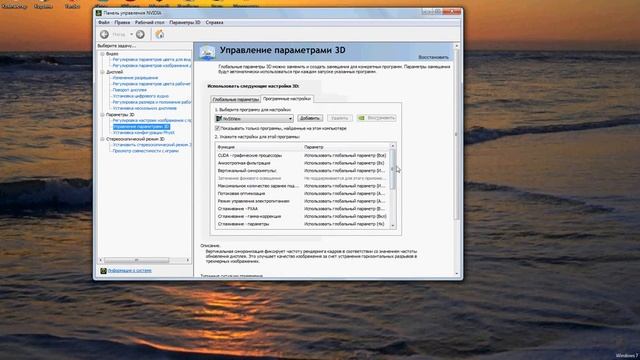Open Установка нескольких дисплеев task
This screenshot has height=360, width=640.
tap(144, 108)
